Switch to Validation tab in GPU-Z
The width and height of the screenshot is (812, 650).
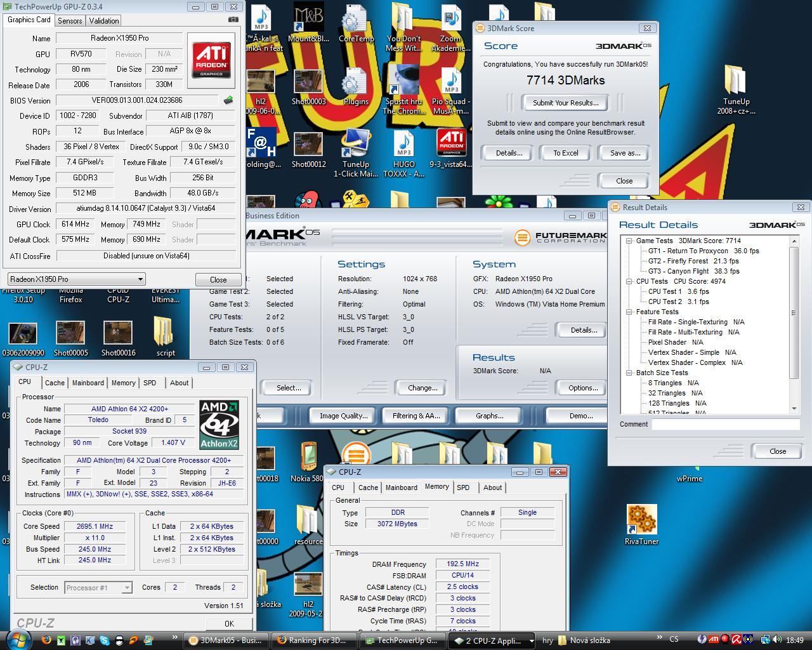pyautogui.click(x=104, y=21)
